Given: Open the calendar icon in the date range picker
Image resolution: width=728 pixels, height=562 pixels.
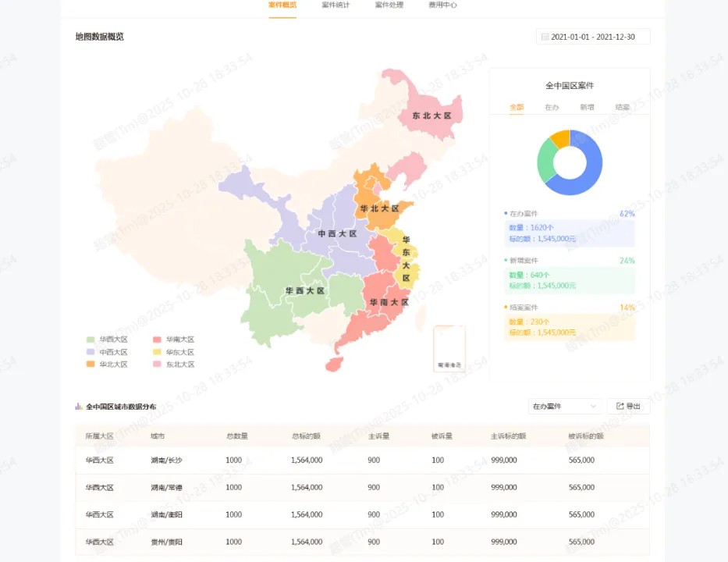Looking at the screenshot, I should 544,37.
